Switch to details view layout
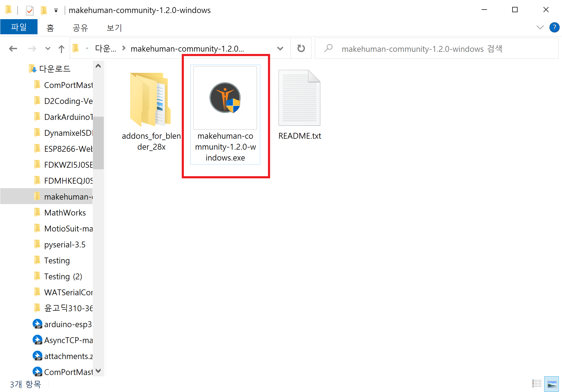The height and width of the screenshot is (392, 562). [x=537, y=383]
